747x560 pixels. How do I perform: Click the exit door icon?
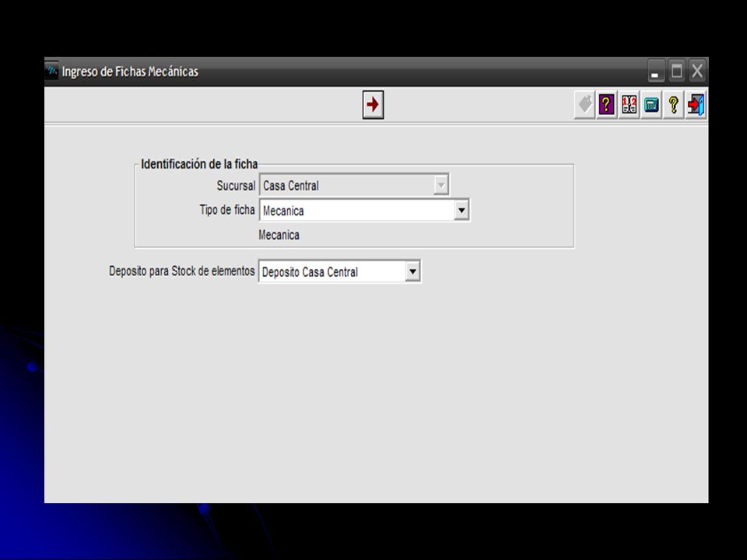[x=696, y=104]
